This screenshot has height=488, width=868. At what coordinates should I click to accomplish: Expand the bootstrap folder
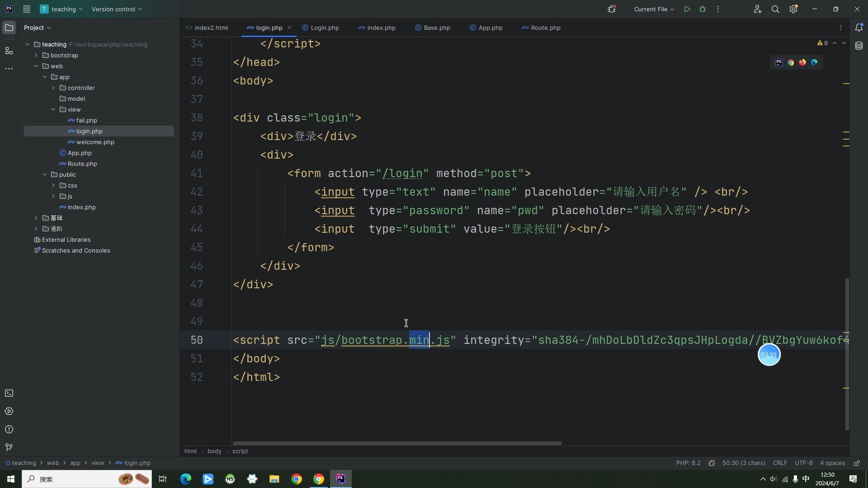coord(36,55)
